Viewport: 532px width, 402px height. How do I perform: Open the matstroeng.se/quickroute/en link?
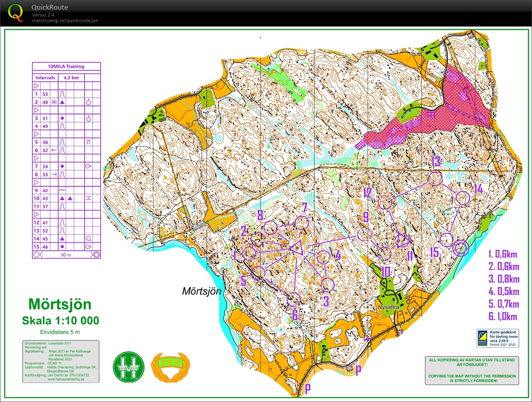pyautogui.click(x=65, y=21)
